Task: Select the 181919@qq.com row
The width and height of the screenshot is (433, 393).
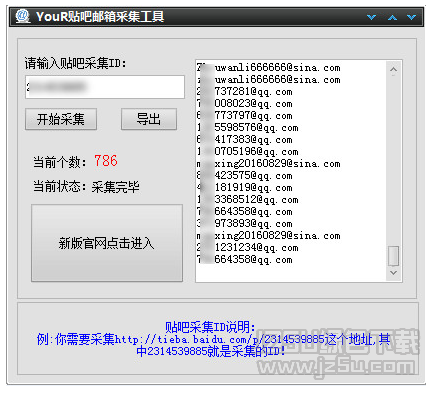Action: click(x=244, y=188)
